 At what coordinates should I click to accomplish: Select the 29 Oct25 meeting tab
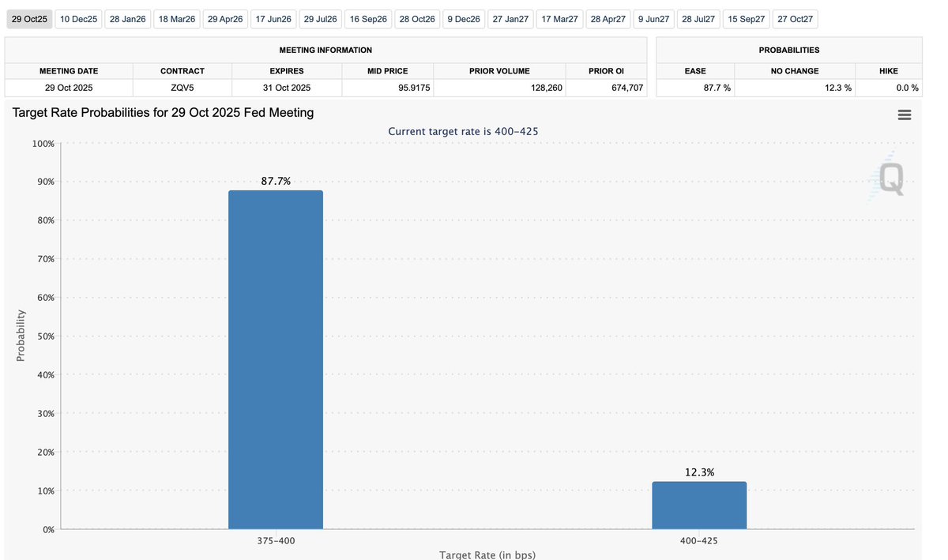[x=29, y=19]
